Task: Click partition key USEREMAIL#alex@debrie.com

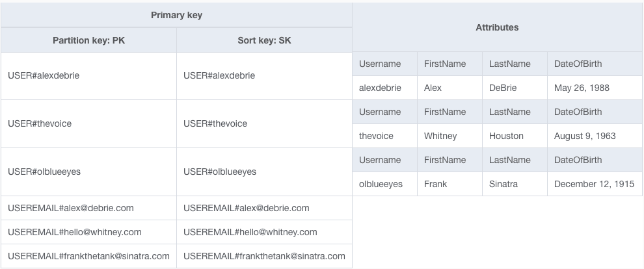Action: pos(71,208)
